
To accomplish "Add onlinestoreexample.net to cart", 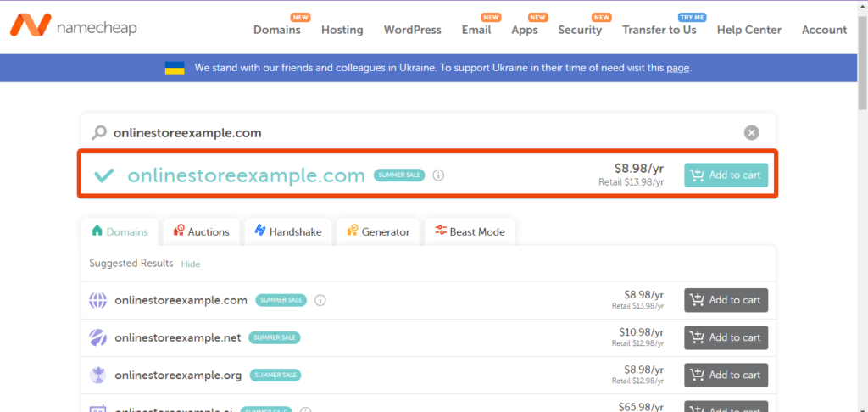I will (726, 337).
